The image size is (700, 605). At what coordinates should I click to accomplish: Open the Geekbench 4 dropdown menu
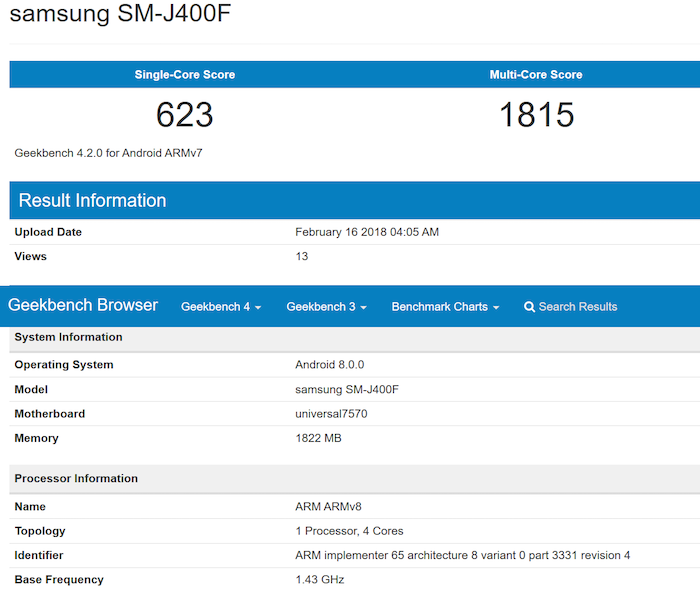[x=221, y=307]
